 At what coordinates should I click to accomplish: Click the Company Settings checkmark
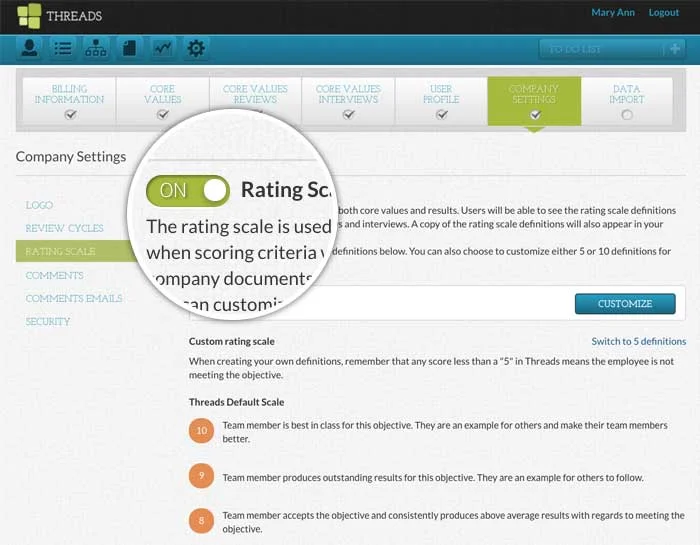point(535,115)
